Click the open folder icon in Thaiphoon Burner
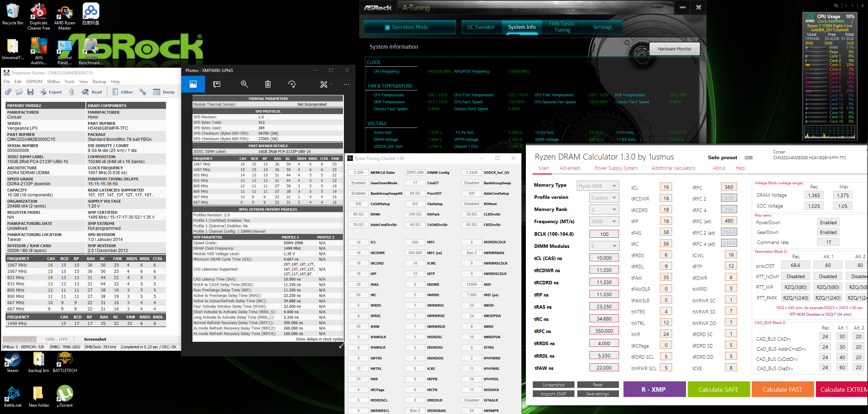The width and height of the screenshot is (868, 414). (x=19, y=92)
